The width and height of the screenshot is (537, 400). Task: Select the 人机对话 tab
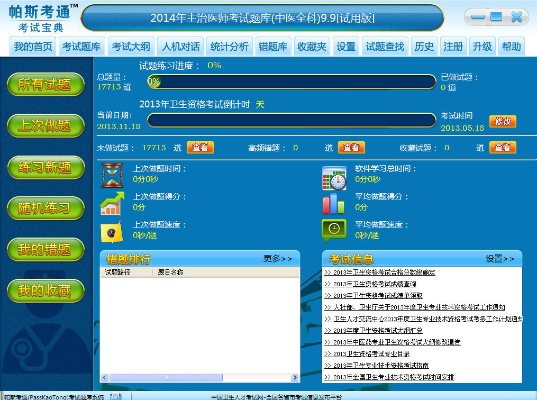coord(180,46)
